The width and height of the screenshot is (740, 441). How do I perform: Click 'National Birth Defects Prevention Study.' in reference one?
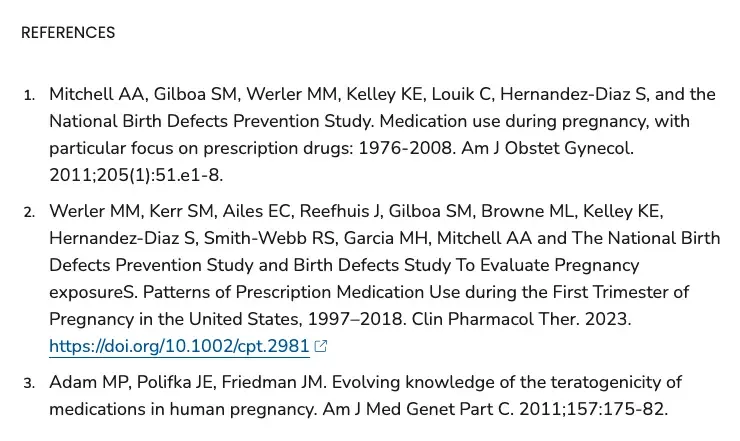pos(211,121)
